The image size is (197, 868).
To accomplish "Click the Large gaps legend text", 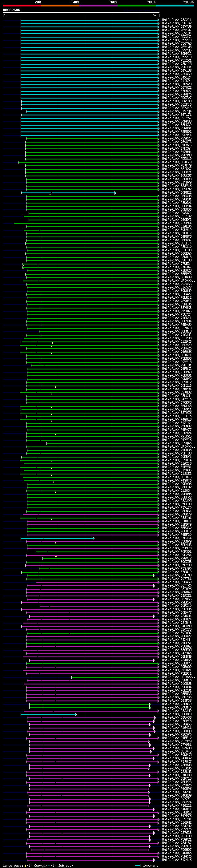I will (x=13, y=865).
